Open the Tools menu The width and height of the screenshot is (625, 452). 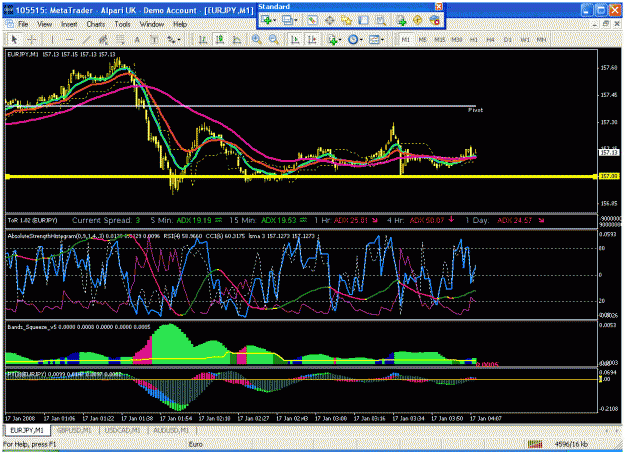pos(122,24)
